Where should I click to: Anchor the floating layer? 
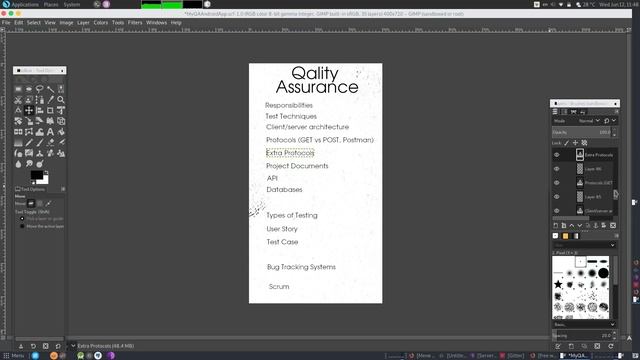pyautogui.click(x=596, y=225)
